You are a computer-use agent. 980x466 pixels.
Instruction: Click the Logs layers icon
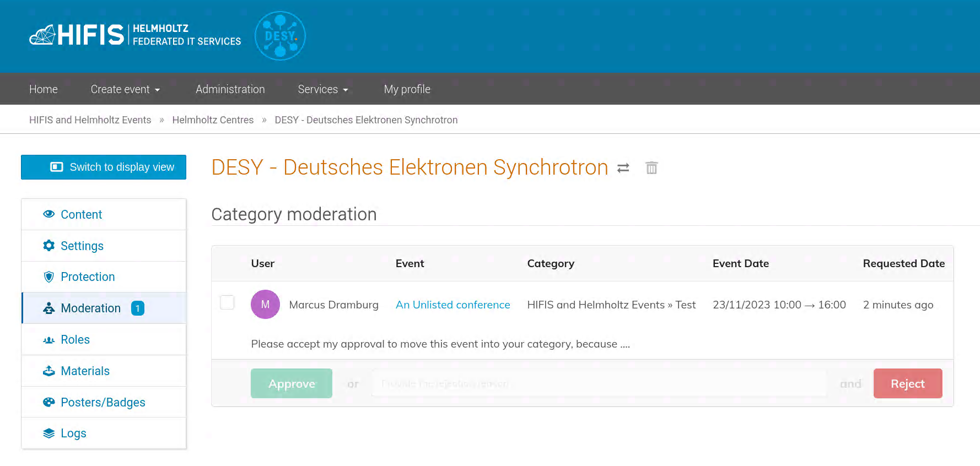(x=49, y=433)
